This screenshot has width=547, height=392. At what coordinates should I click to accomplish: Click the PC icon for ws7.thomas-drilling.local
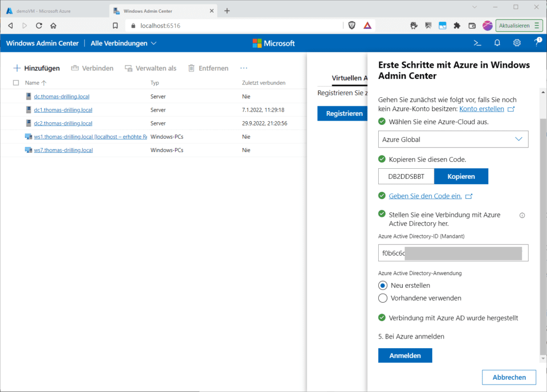click(x=28, y=150)
